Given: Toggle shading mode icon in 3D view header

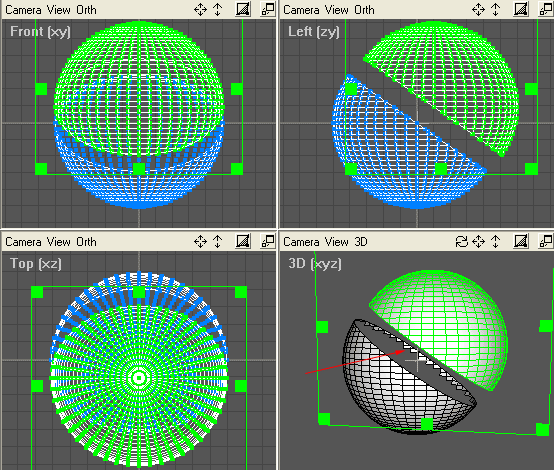Looking at the screenshot, I should [521, 241].
